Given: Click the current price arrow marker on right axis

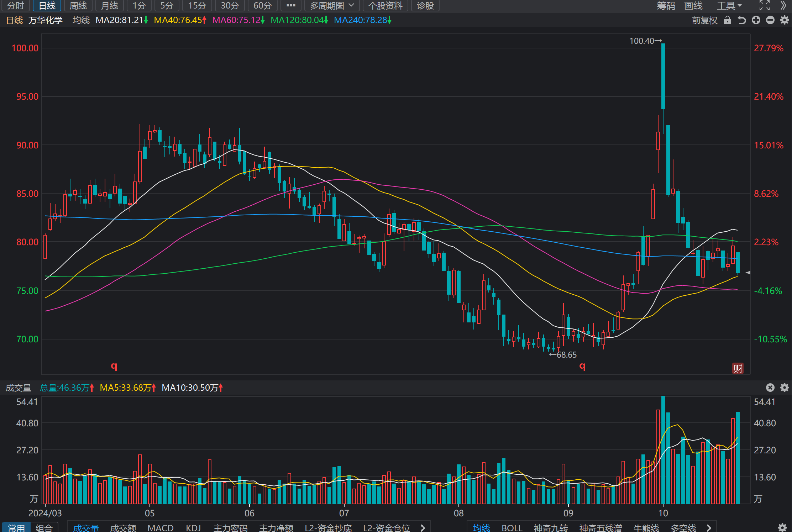Looking at the screenshot, I should (x=748, y=273).
